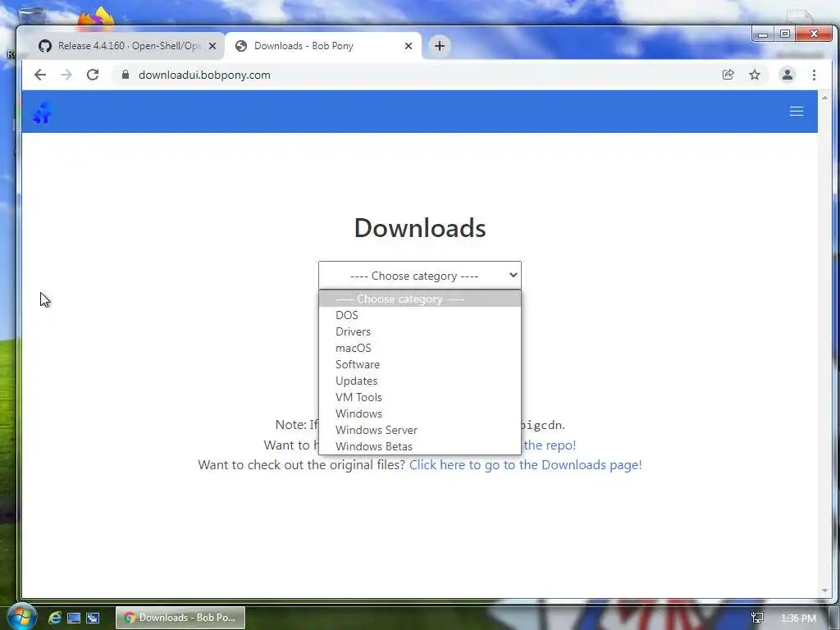Open the hamburger navigation menu
This screenshot has width=840, height=630.
(x=797, y=111)
